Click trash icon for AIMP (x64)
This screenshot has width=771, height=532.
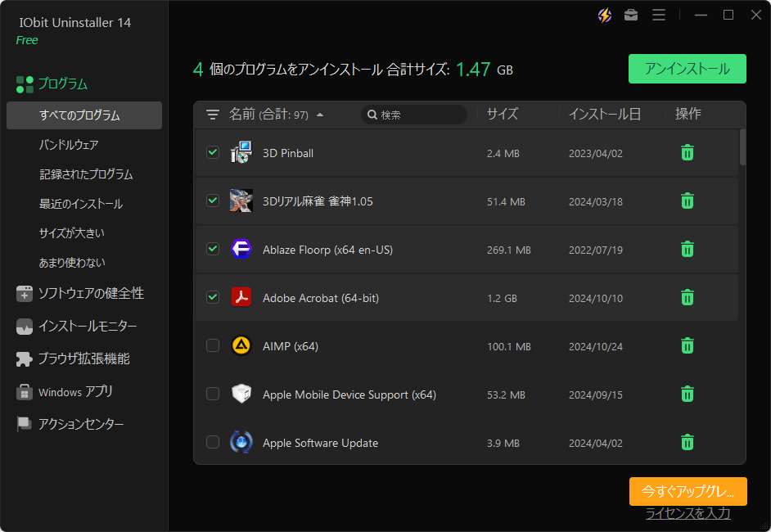pyautogui.click(x=688, y=345)
